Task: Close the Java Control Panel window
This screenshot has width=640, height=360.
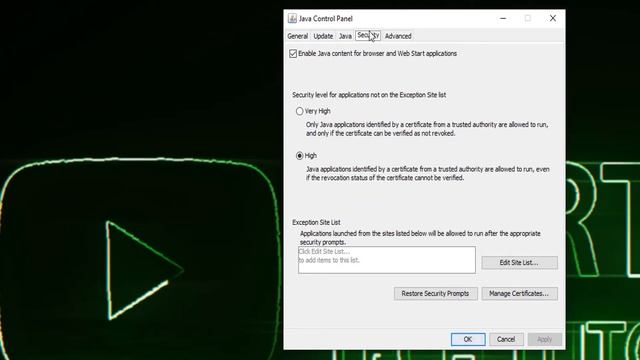Action: [x=553, y=18]
